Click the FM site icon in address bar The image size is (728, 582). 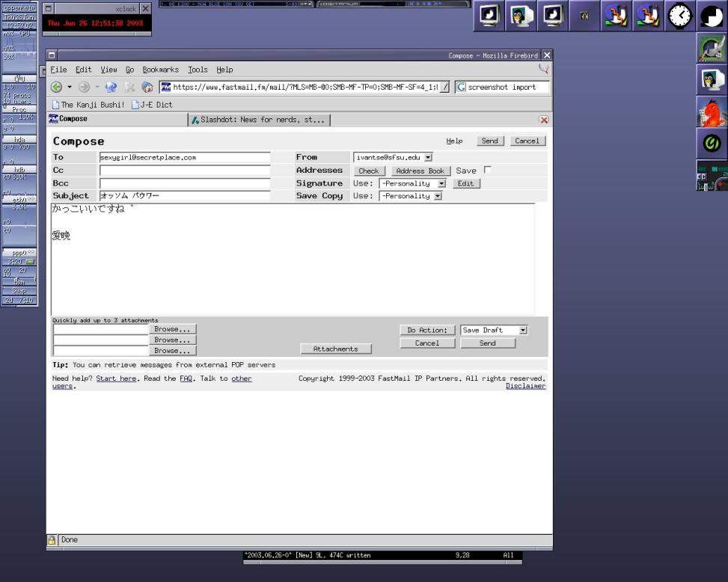tap(166, 87)
